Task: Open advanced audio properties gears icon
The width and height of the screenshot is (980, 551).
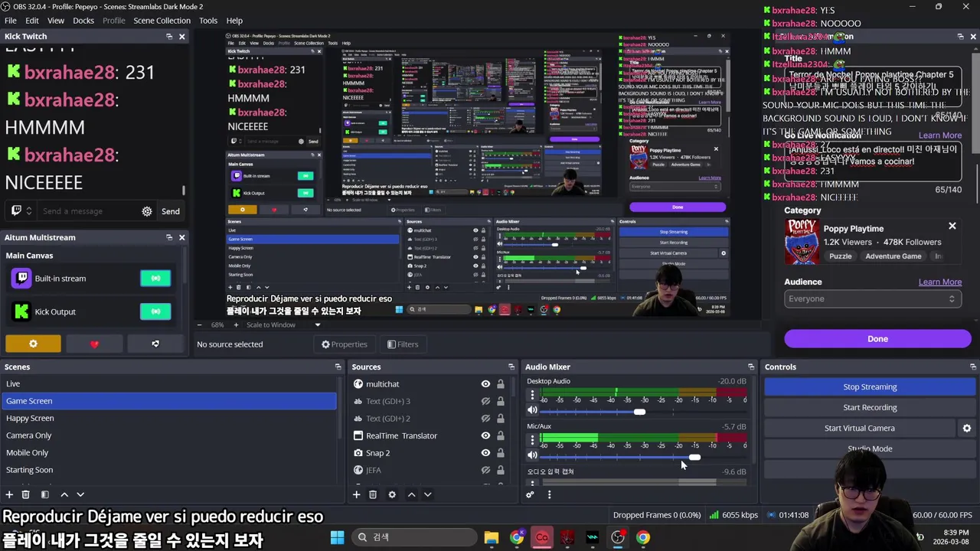Action: 530,495
